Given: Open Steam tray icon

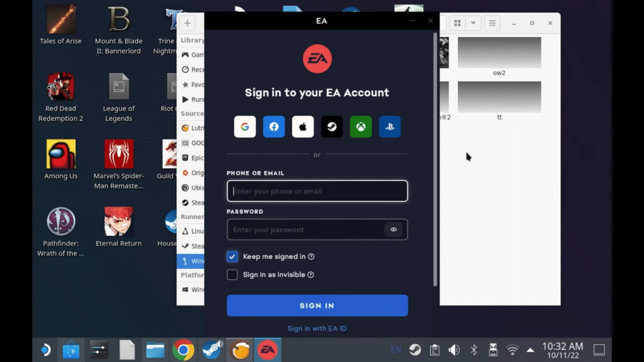Looking at the screenshot, I should [x=415, y=349].
